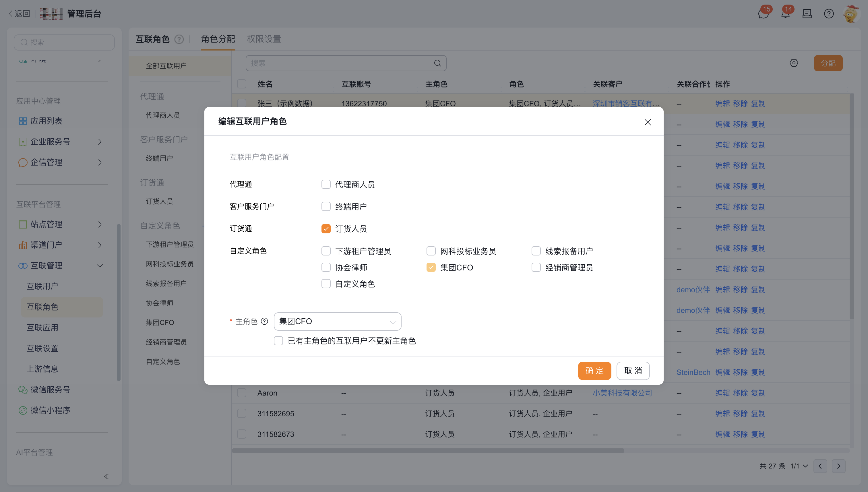
Task: Click the horizontal table scrollbar
Action: point(428,451)
